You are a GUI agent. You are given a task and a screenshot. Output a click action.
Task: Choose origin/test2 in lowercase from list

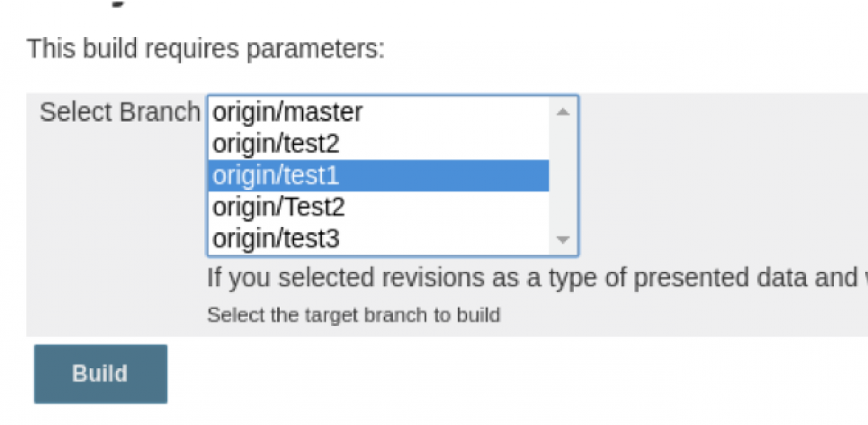tap(276, 143)
